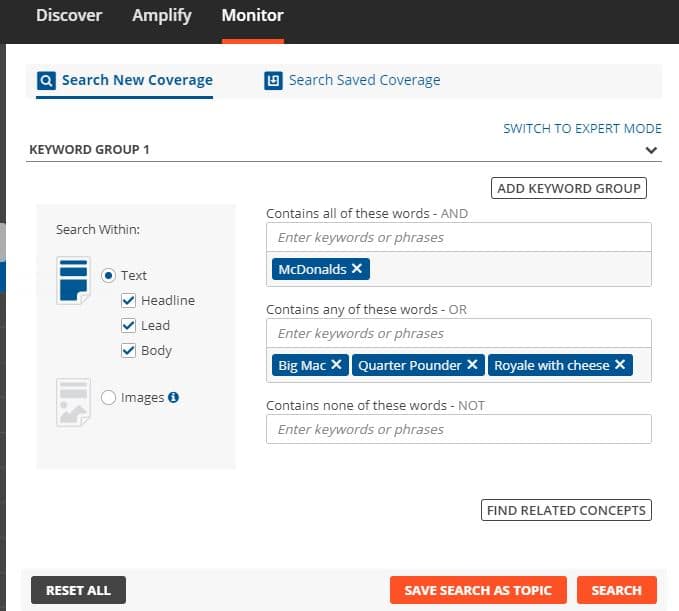Focus the NOT keywords input field
The width and height of the screenshot is (679, 611).
[459, 429]
